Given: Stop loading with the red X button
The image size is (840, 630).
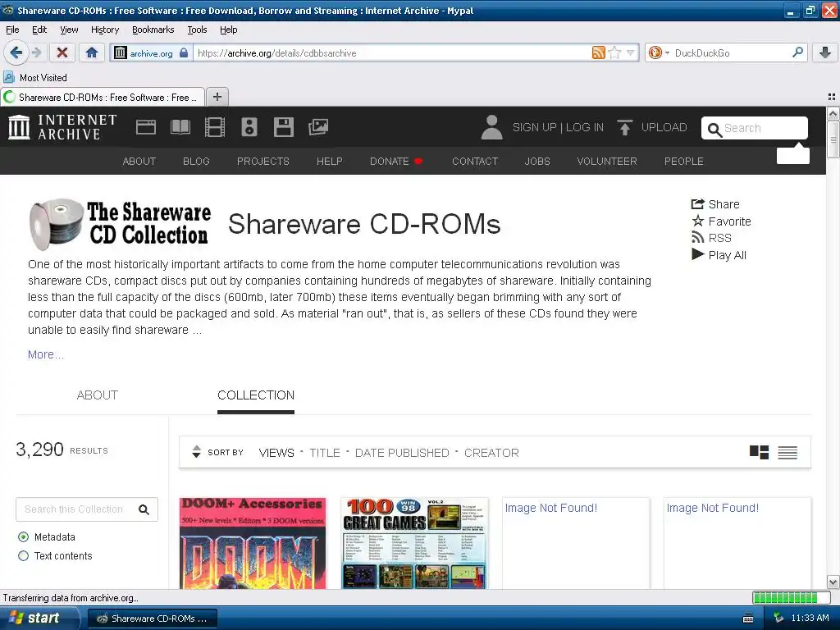Looking at the screenshot, I should pos(62,52).
